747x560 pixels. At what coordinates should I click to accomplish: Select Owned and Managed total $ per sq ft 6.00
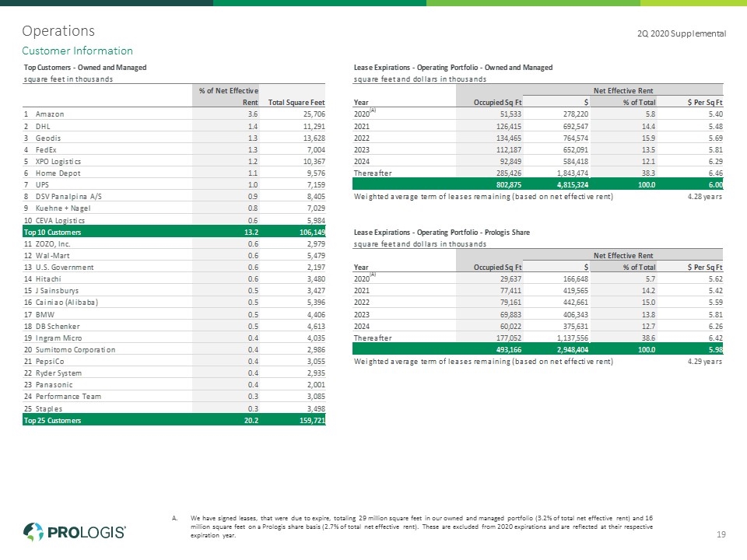click(x=716, y=185)
